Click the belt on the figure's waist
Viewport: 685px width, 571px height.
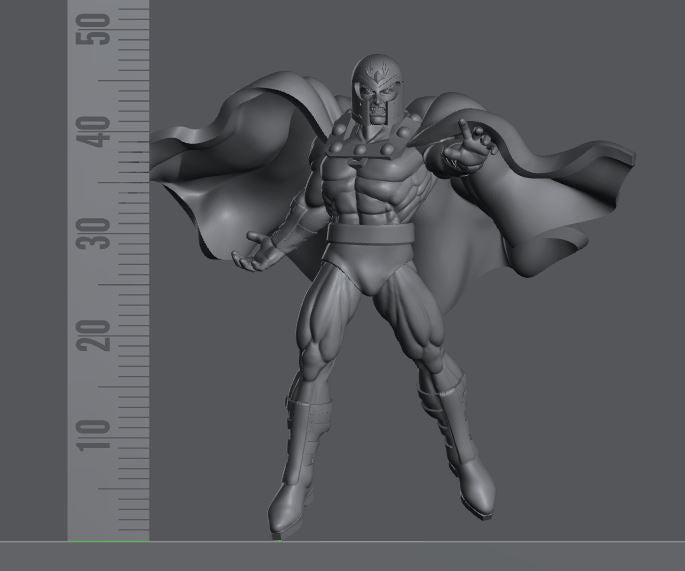pyautogui.click(x=368, y=235)
